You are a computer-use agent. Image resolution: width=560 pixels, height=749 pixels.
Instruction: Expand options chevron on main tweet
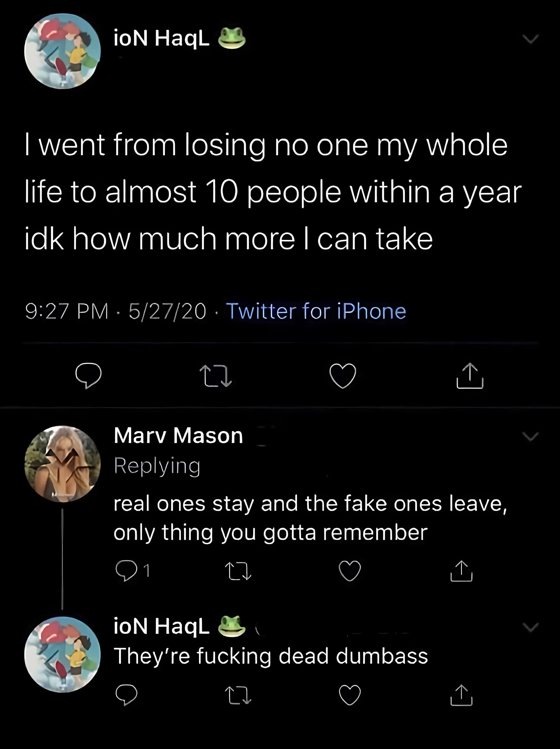pyautogui.click(x=530, y=39)
